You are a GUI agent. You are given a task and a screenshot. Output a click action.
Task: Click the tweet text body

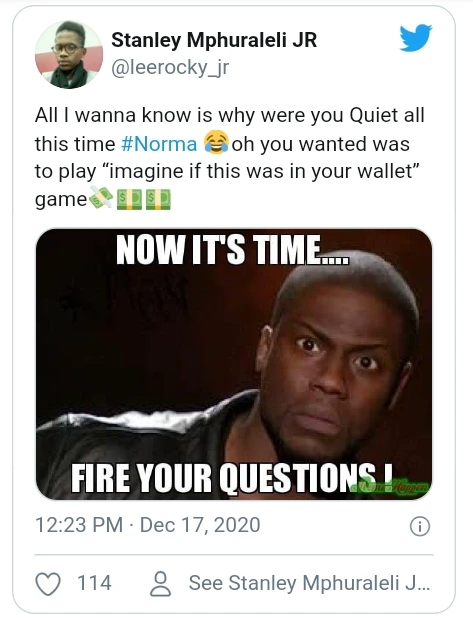[230, 157]
